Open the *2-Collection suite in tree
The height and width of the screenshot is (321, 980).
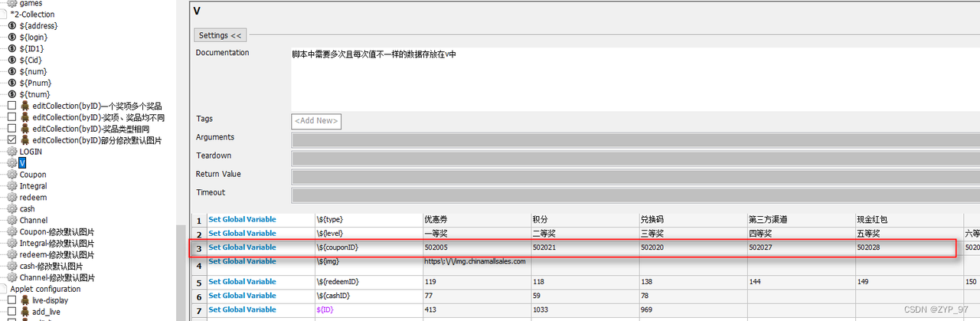click(x=32, y=14)
